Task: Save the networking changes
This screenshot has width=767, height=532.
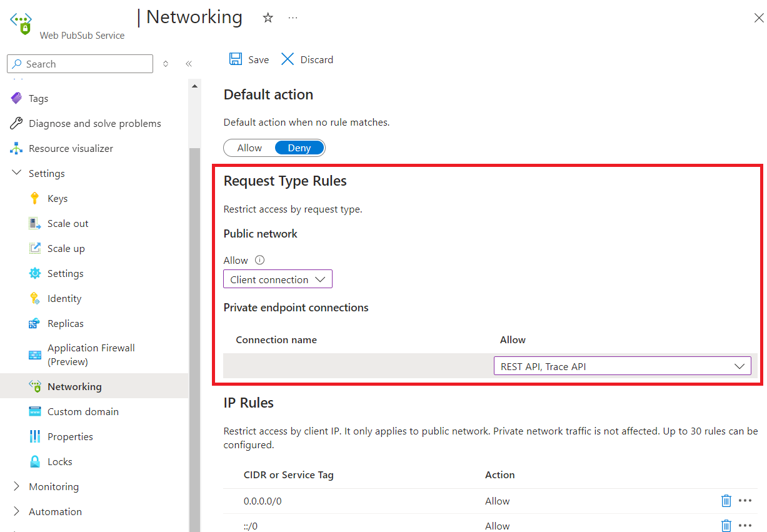Action: [x=248, y=59]
